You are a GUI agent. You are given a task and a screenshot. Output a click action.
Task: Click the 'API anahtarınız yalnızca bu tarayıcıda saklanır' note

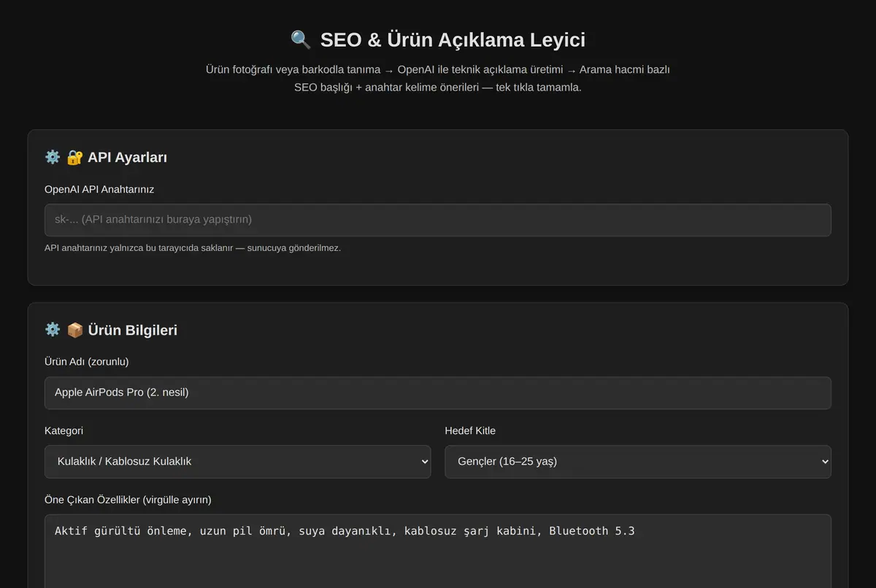pos(193,248)
